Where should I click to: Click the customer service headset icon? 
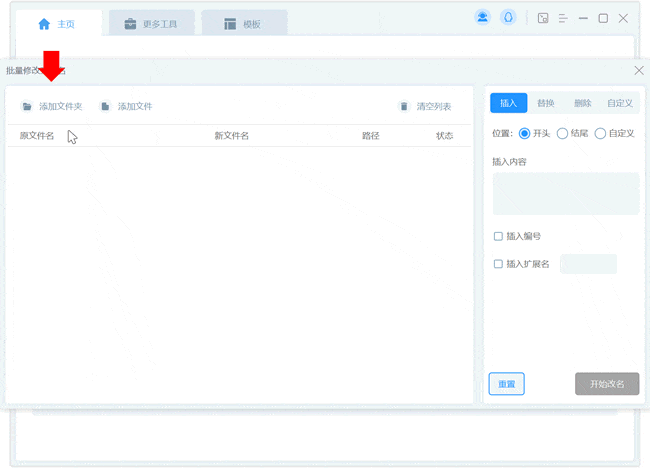(x=508, y=18)
